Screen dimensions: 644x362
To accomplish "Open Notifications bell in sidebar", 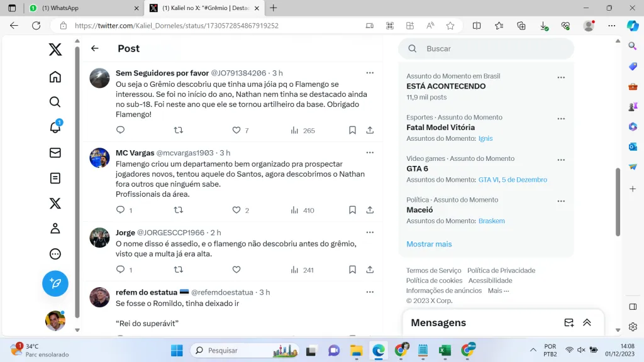I will (x=55, y=128).
